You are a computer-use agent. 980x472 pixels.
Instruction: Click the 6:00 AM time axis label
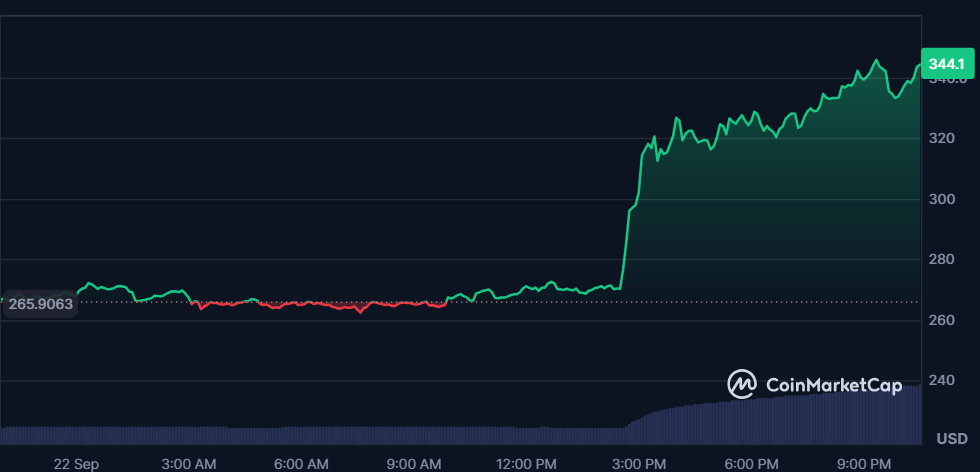[x=301, y=464]
